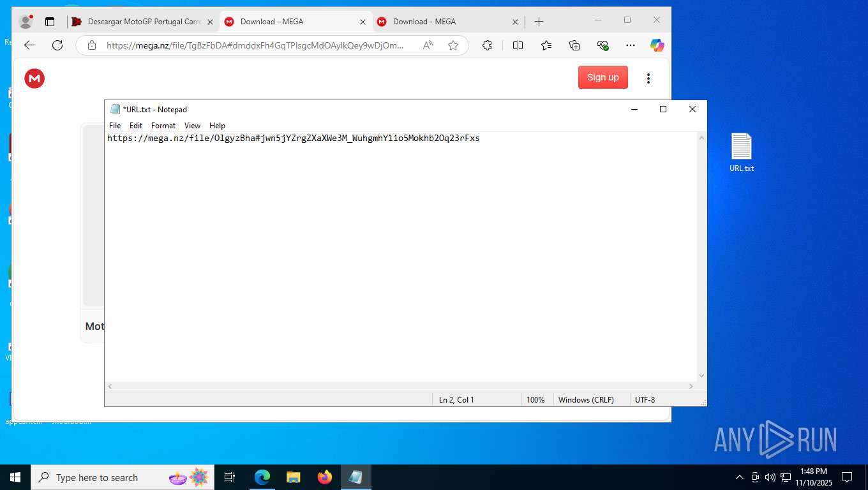Open the Favorites list icon
868x490 pixels.
546,45
